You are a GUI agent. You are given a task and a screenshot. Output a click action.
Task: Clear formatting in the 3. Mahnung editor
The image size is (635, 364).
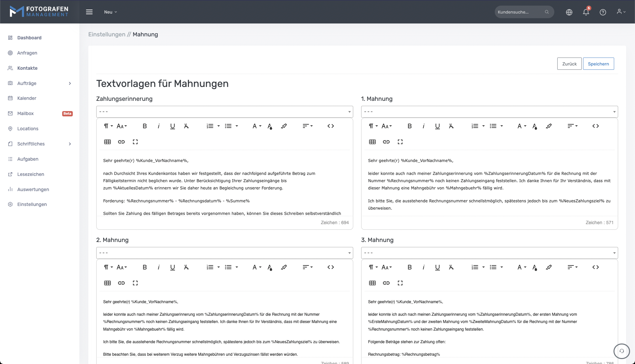451,267
